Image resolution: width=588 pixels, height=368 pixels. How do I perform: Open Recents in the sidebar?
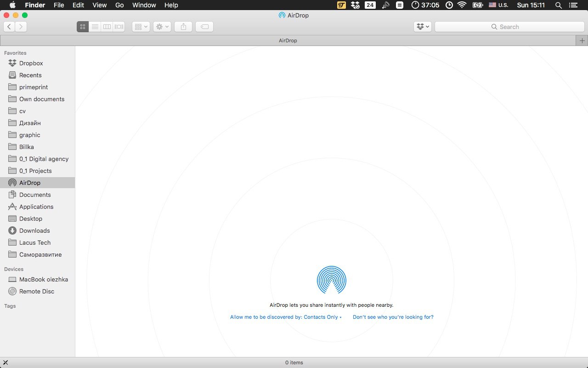(37, 75)
